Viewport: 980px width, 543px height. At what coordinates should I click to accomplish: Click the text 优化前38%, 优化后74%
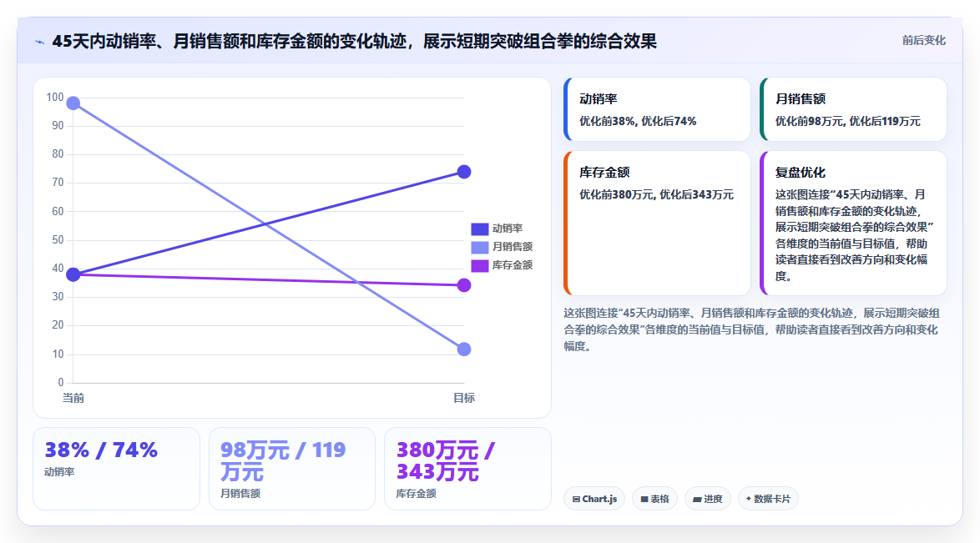coord(638,121)
